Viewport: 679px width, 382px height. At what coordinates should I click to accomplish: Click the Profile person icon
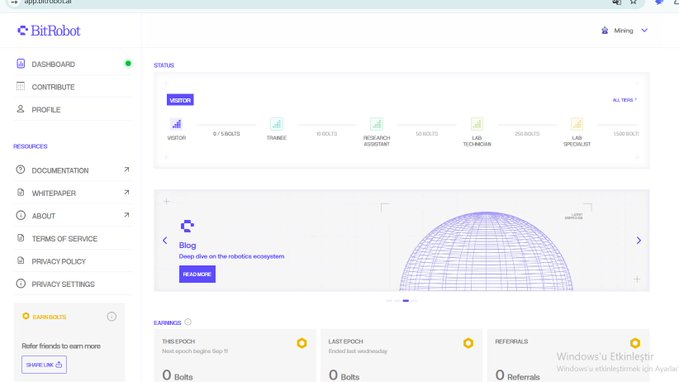pyautogui.click(x=20, y=109)
